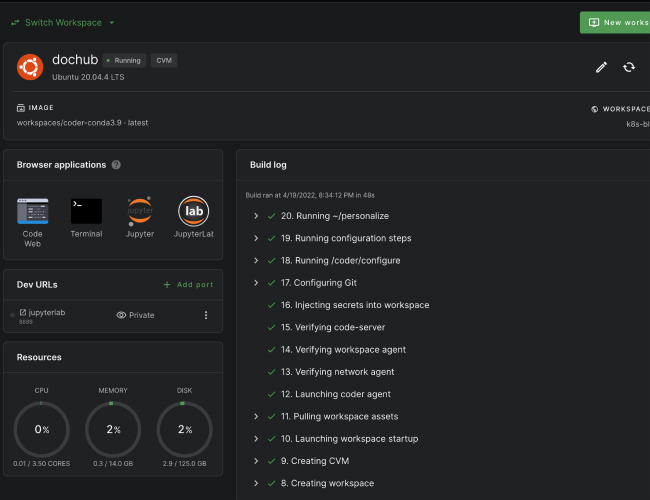Launch the Terminal application
Image resolution: width=650 pixels, height=500 pixels.
point(86,211)
